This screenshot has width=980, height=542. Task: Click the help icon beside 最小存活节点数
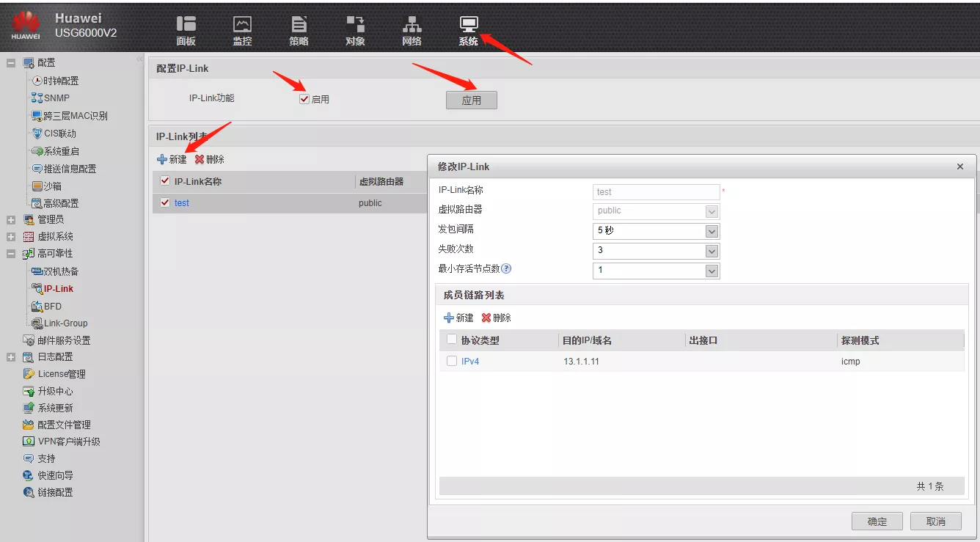click(x=506, y=268)
